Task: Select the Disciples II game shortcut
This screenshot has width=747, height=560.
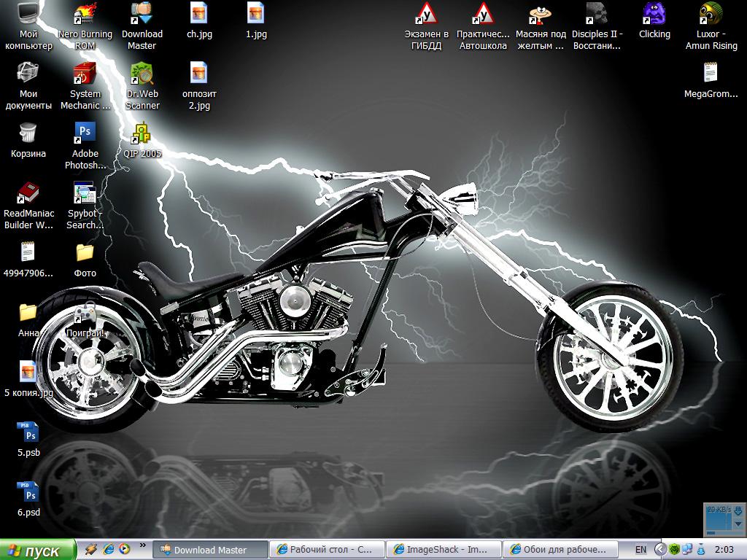Action: (596, 15)
